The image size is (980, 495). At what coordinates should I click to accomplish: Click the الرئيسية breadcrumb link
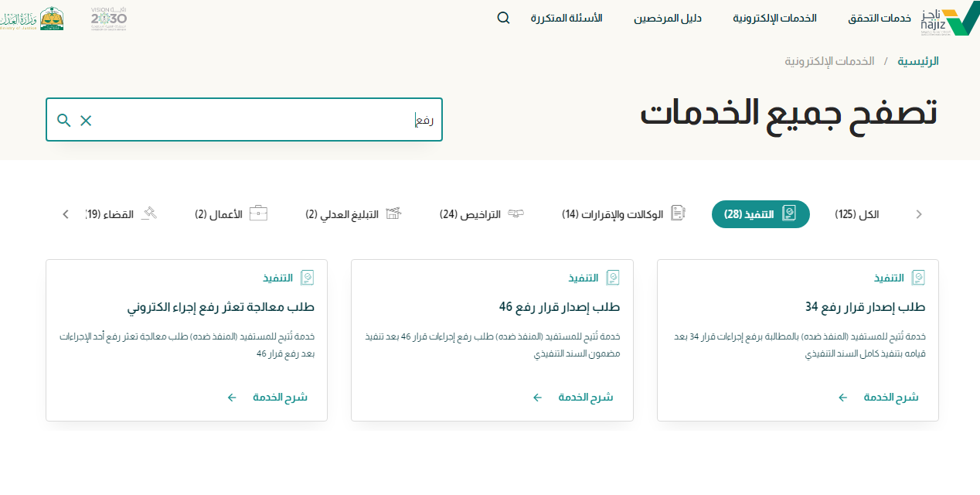click(x=917, y=61)
